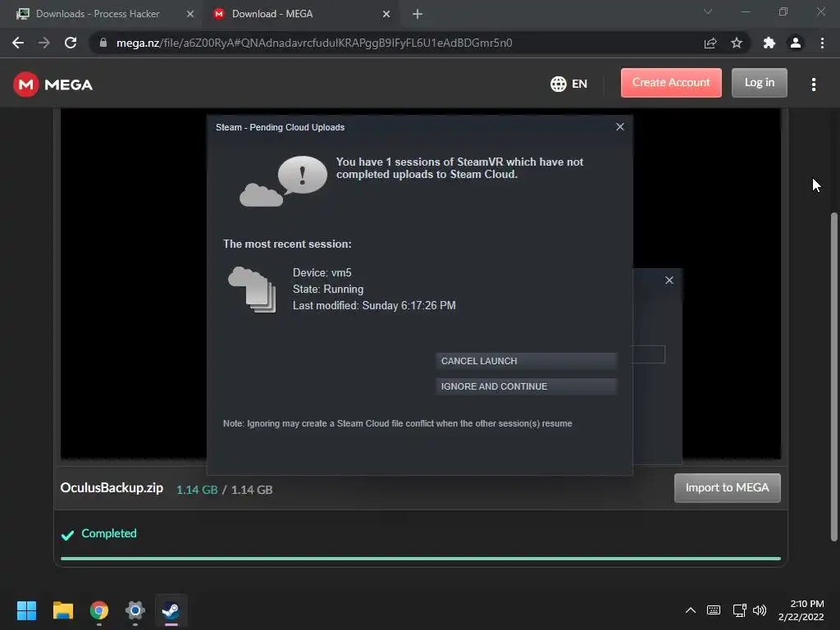Open a new browser tab
Screen dimensions: 840x630
(x=418, y=14)
